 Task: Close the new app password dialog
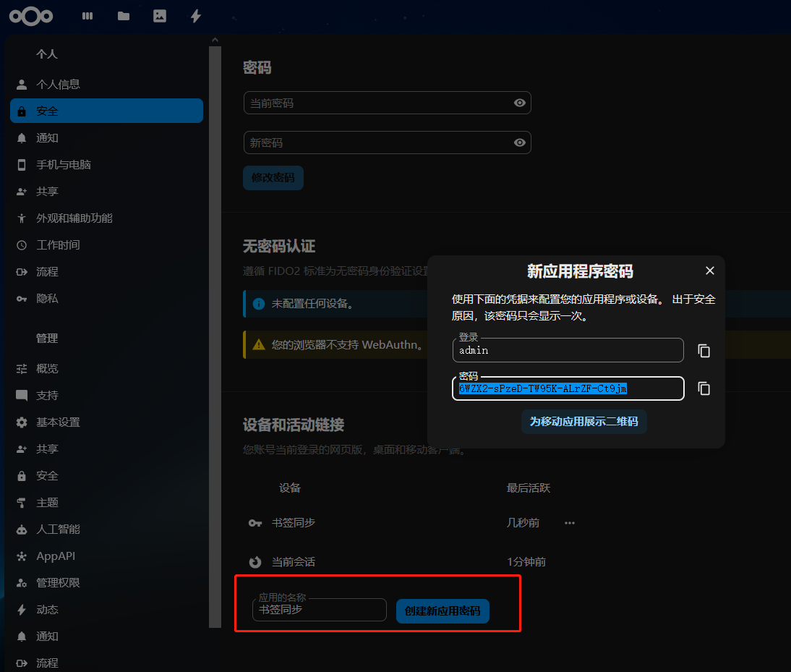710,271
